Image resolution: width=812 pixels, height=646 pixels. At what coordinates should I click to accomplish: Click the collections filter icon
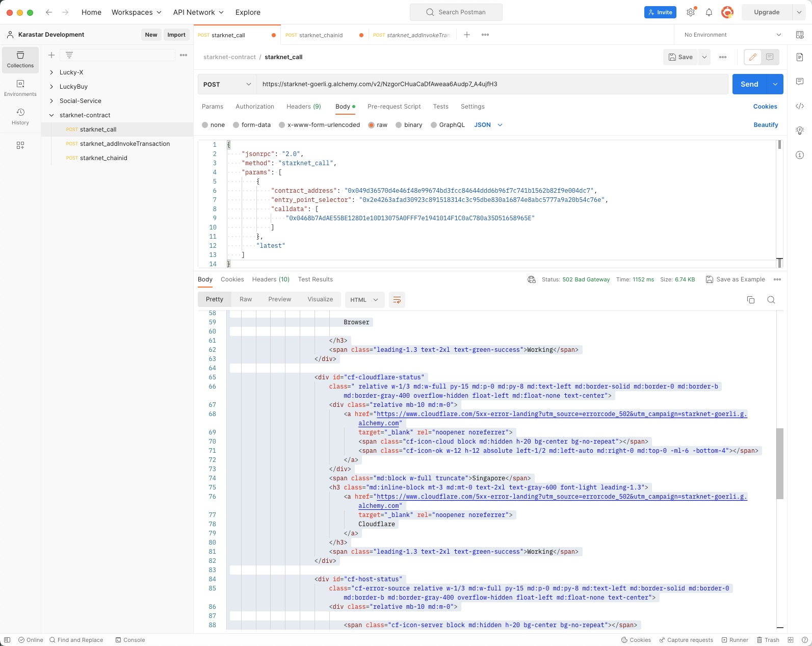tap(69, 55)
